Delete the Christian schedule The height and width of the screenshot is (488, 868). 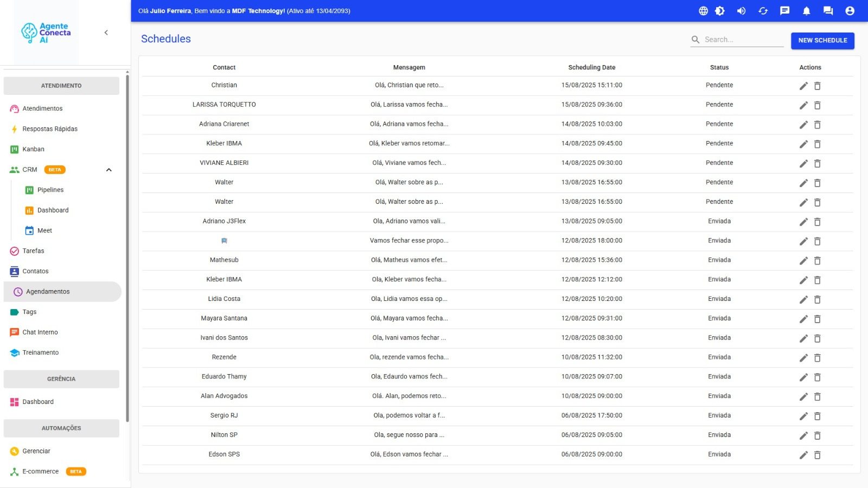[x=818, y=86]
